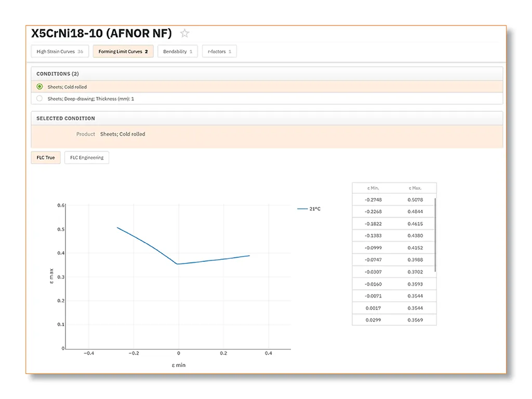Select the Sheets; Deep-drawing condition
Viewport: 532px width, 399px height.
point(39,98)
